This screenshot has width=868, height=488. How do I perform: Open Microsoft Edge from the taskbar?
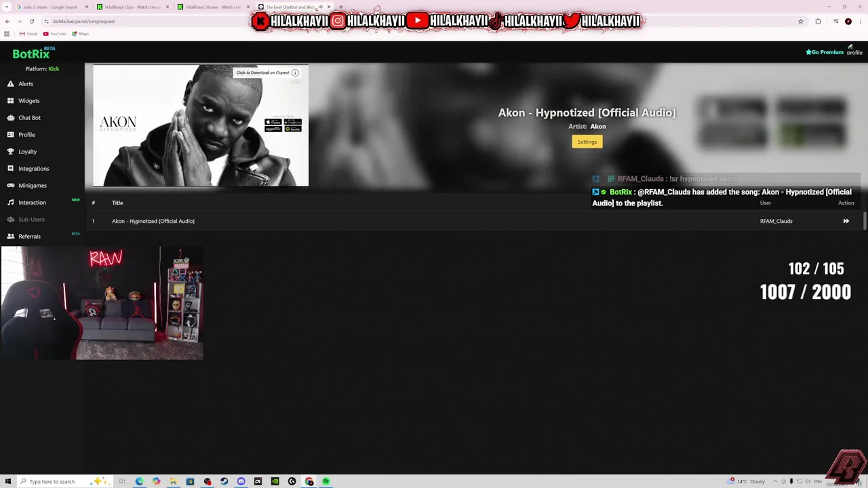[139, 481]
